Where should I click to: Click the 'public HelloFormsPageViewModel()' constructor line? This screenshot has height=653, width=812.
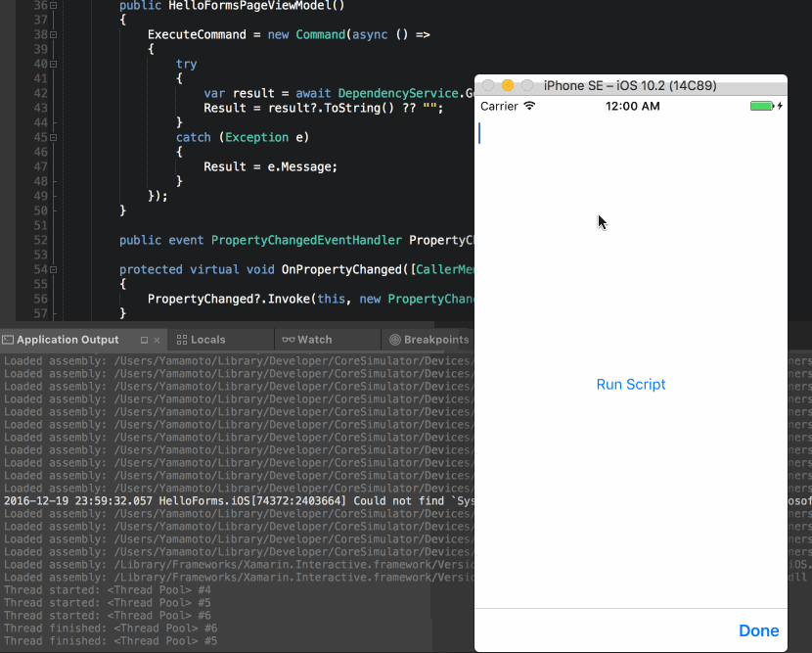(x=232, y=6)
